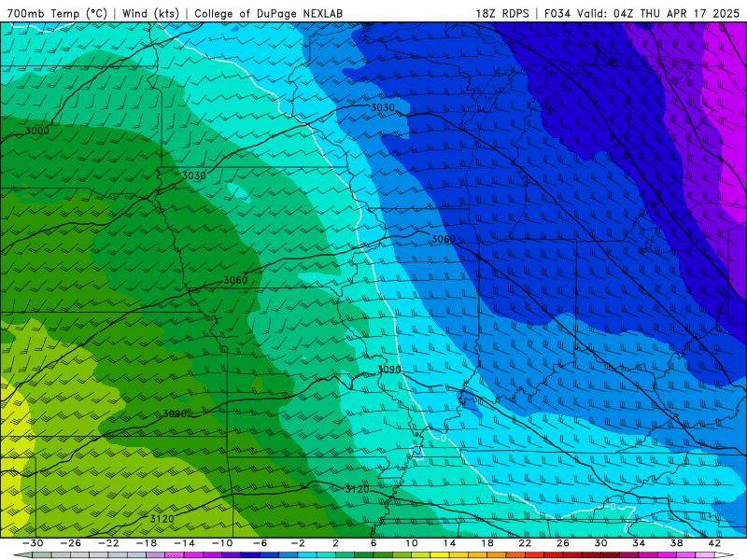Select the 6 value on the color scale
The image size is (747, 560).
[x=373, y=543]
